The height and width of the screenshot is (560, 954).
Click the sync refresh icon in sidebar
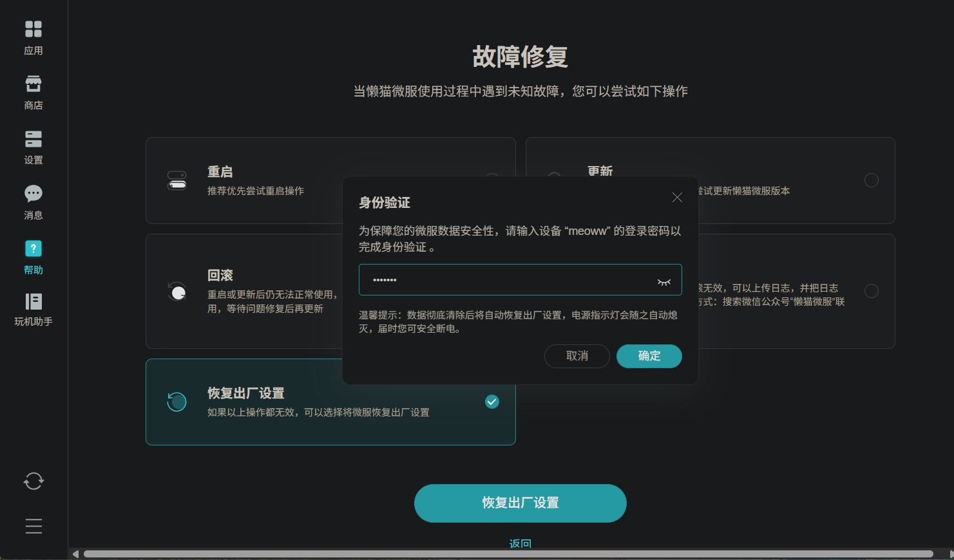click(33, 481)
